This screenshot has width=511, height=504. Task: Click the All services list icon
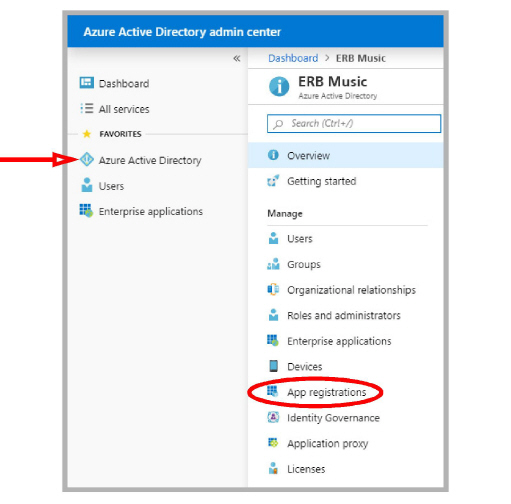tap(87, 108)
